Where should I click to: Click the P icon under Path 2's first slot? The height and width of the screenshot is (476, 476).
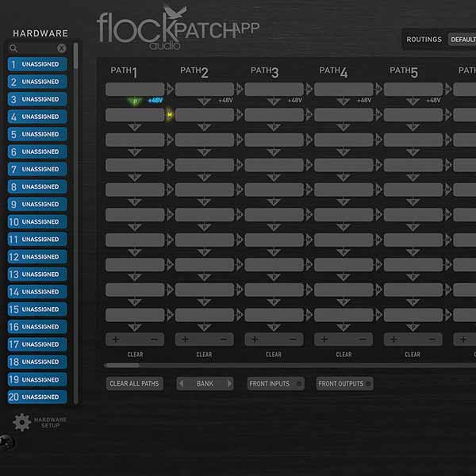point(204,102)
